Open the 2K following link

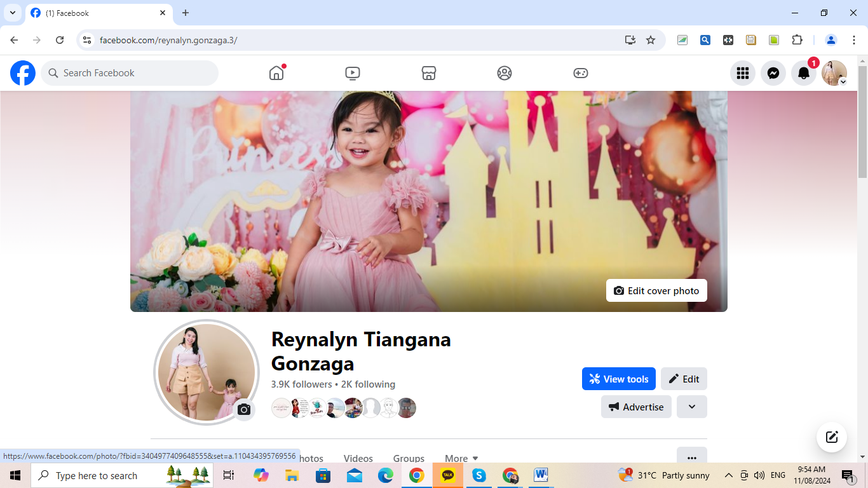tap(368, 384)
